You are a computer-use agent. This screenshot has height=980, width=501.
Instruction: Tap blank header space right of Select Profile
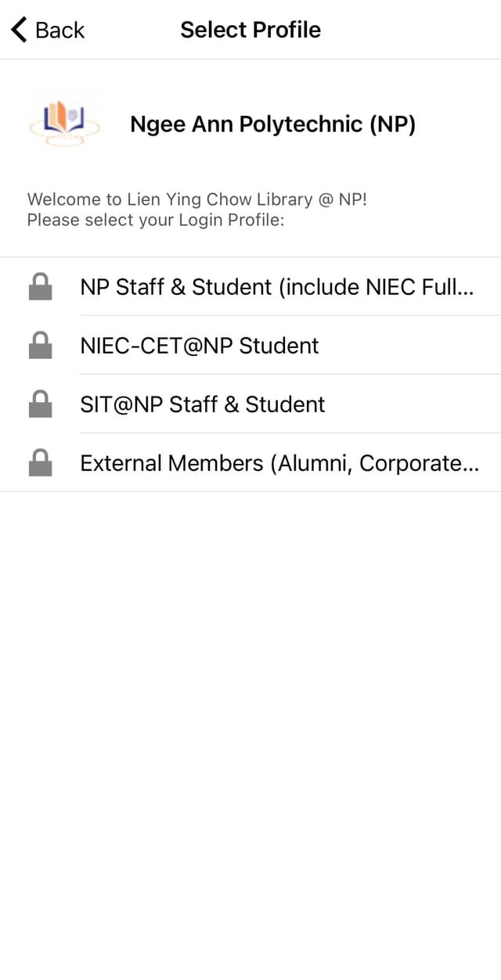(415, 30)
